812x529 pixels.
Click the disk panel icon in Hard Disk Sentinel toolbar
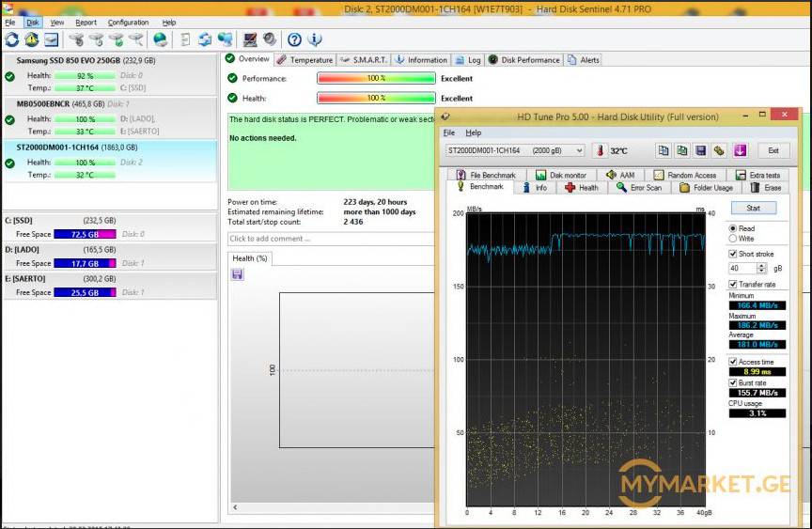click(51, 39)
